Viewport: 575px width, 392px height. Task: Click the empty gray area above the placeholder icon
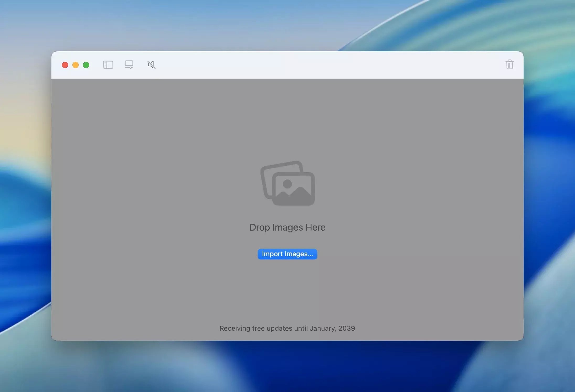tap(287, 118)
